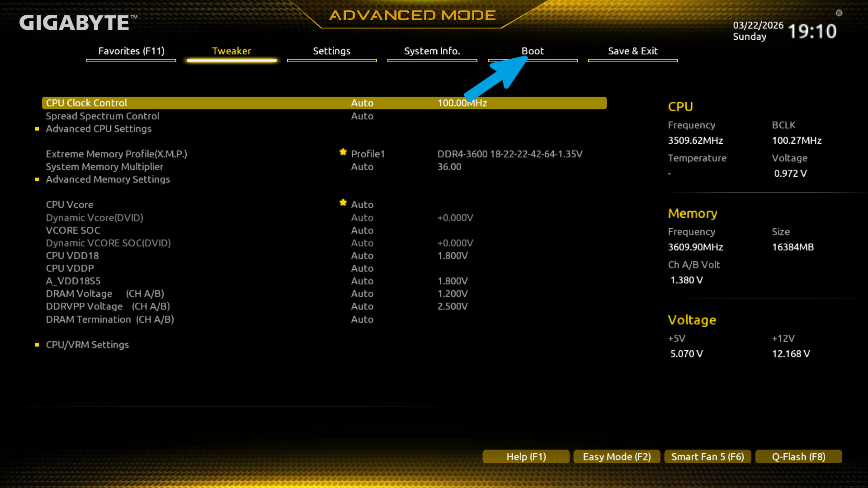Change DRAM Termination Auto value
Viewport: 868px width, 488px height.
pyautogui.click(x=362, y=319)
